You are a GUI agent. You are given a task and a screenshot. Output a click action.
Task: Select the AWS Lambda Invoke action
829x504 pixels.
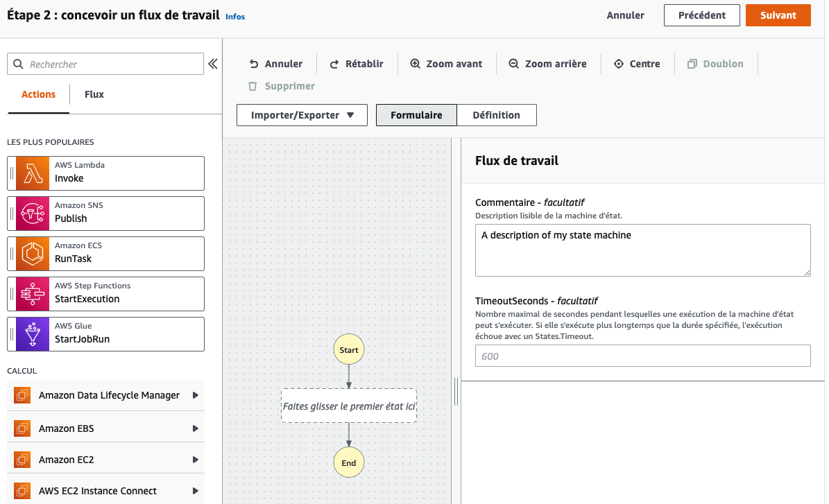105,173
